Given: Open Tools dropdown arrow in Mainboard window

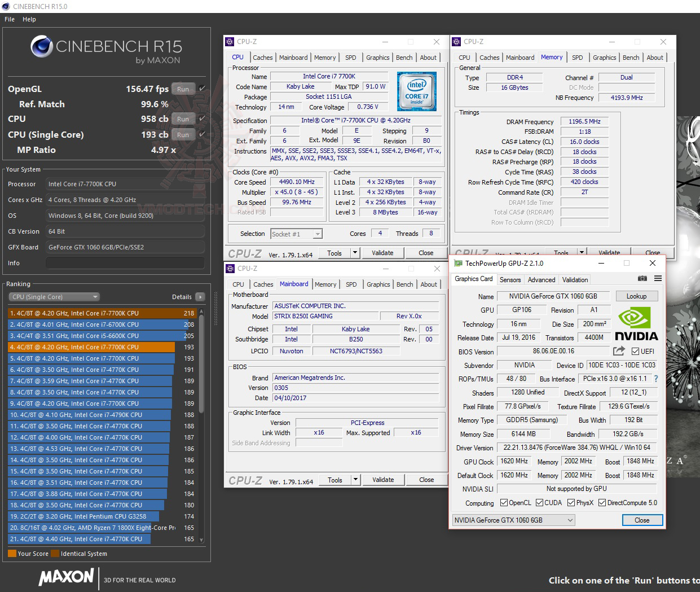Looking at the screenshot, I should coord(356,480).
